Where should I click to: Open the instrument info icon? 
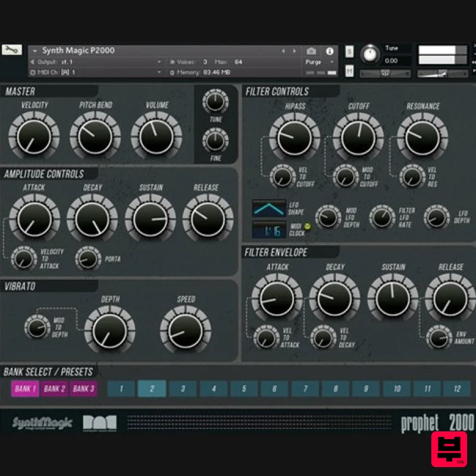330,51
